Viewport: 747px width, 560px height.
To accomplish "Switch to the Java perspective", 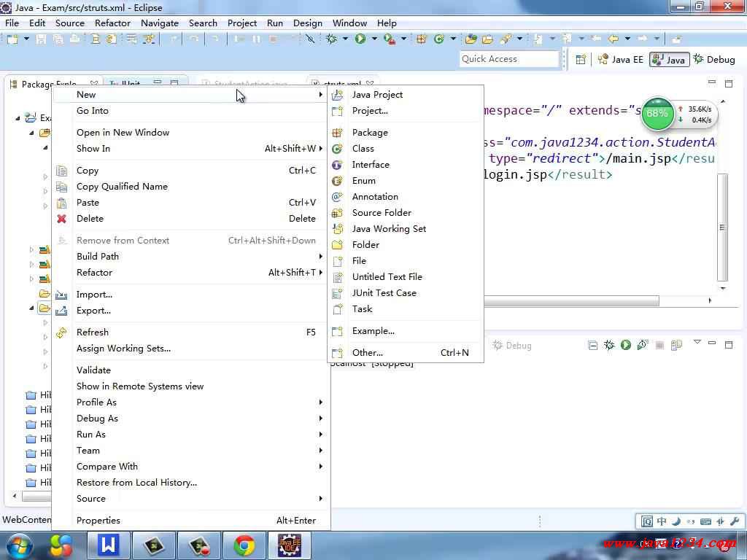I will click(x=670, y=60).
